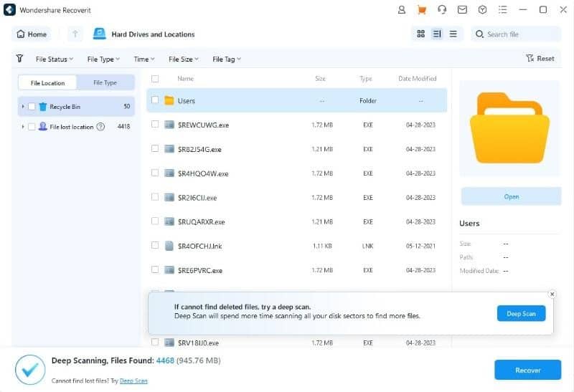Click the $REWCUWG.exe file icon
The image size is (574, 392).
click(x=169, y=125)
